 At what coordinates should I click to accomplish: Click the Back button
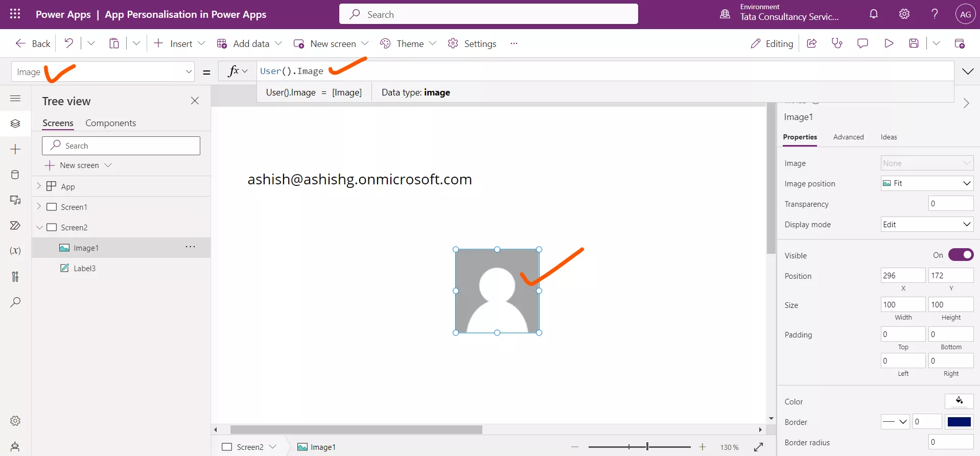33,43
